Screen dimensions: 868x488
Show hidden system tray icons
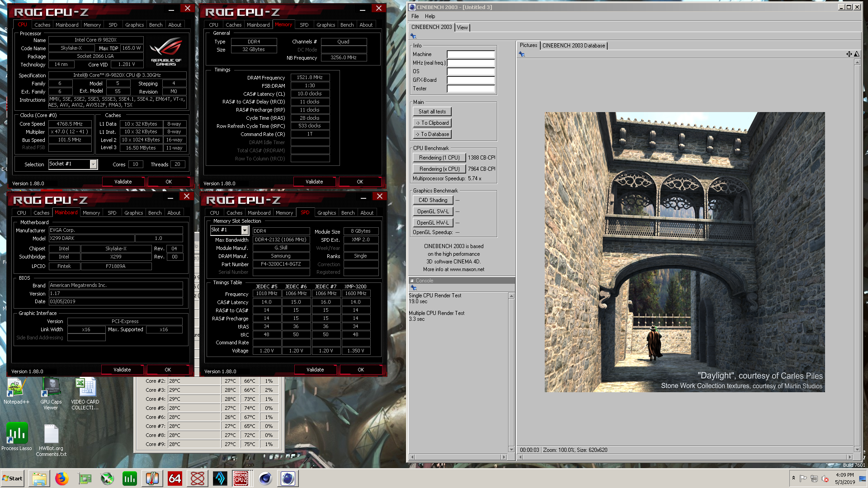click(793, 478)
